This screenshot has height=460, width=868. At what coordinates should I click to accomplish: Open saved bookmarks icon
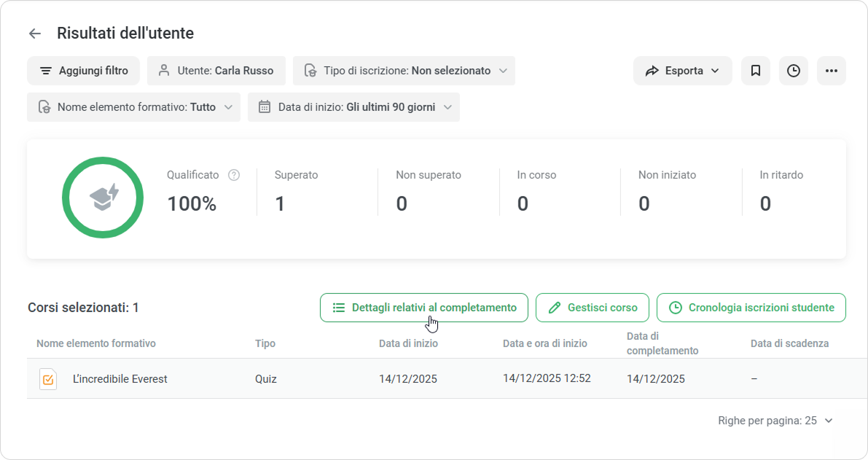pyautogui.click(x=756, y=71)
